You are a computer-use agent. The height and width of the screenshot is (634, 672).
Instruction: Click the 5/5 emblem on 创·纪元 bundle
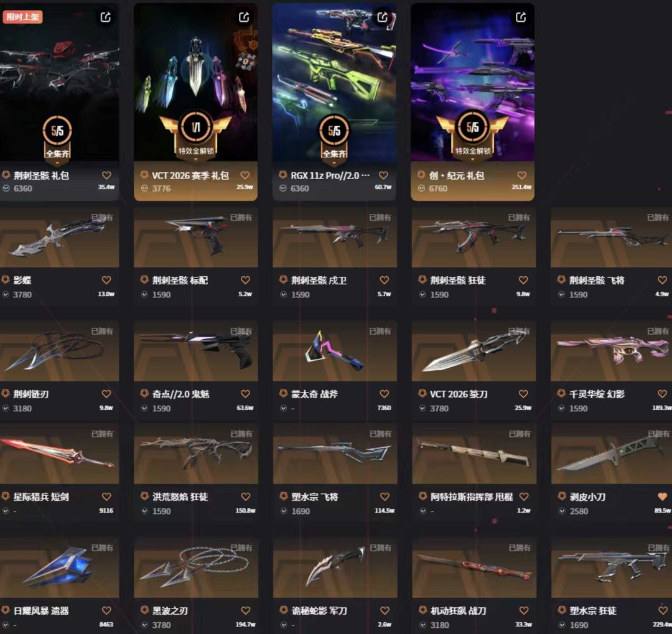(473, 134)
